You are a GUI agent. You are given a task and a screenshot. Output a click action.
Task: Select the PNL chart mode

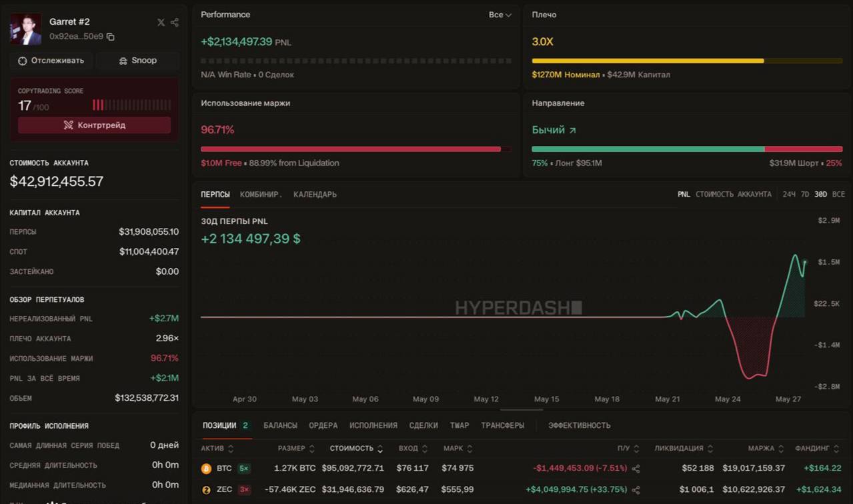point(684,195)
